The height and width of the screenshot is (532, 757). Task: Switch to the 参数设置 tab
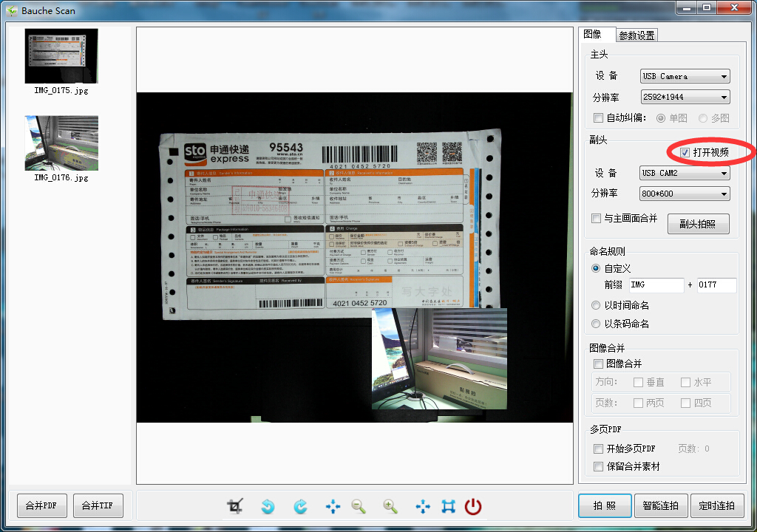click(637, 35)
